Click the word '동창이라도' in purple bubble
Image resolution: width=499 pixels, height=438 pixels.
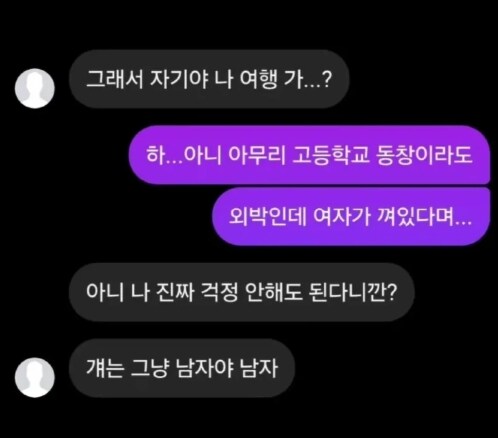[424, 155]
